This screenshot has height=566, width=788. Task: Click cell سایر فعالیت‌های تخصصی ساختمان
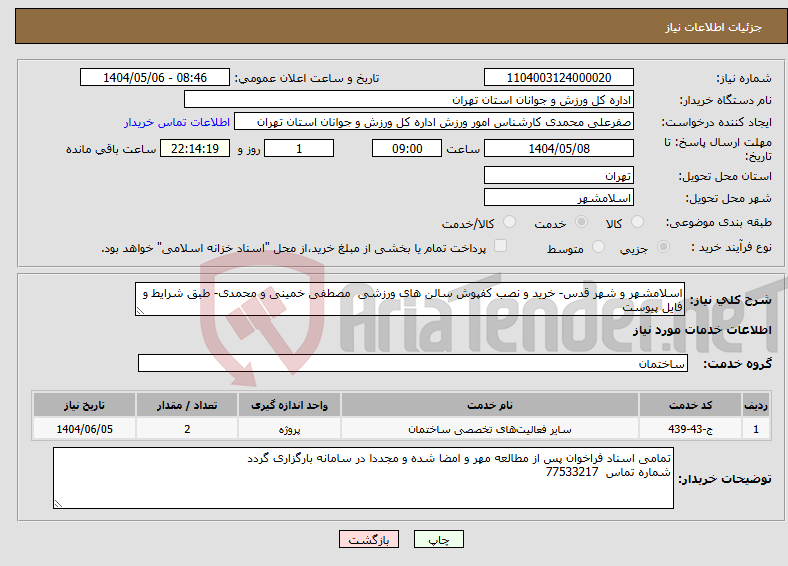tap(489, 429)
